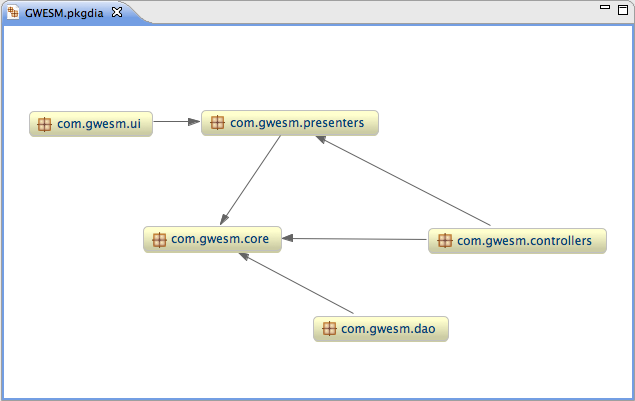635x401 pixels.
Task: Maximize the editor view
Action: tap(623, 9)
